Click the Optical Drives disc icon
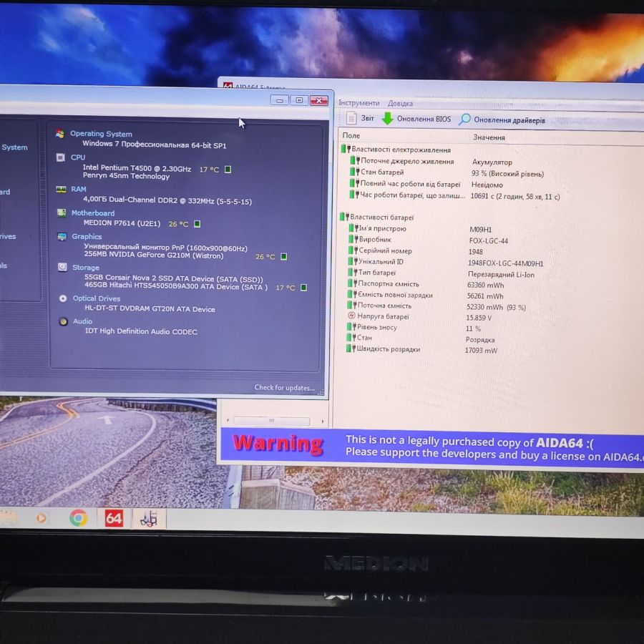Viewport: 644px width, 644px height. click(x=63, y=298)
